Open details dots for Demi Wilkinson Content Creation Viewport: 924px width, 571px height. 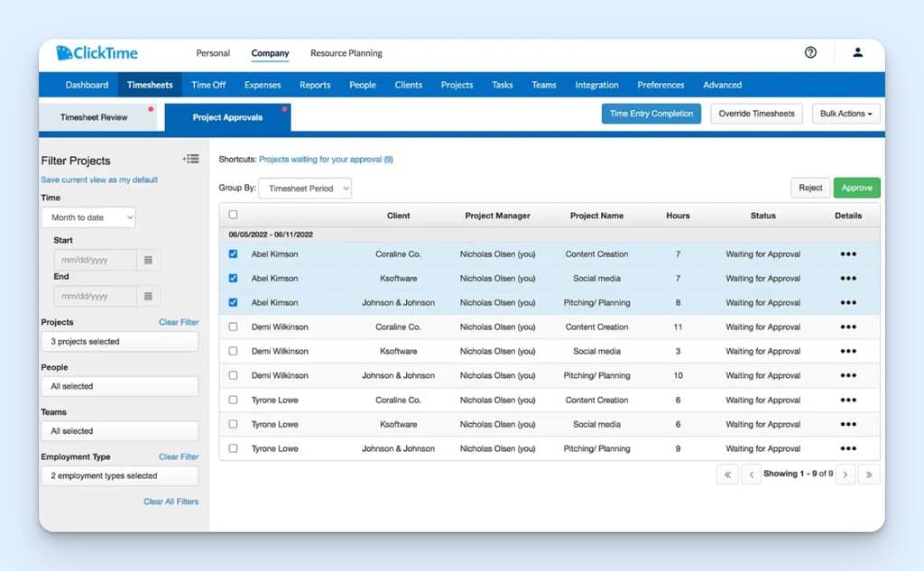848,327
